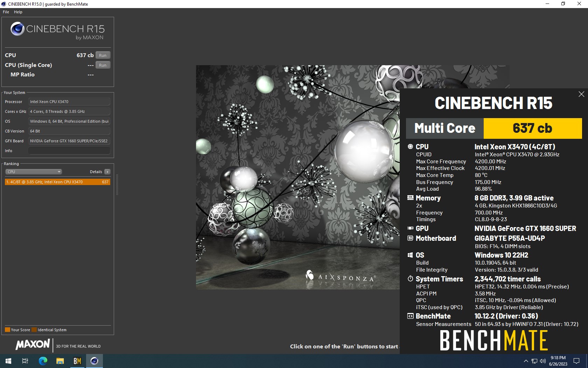The height and width of the screenshot is (368, 588).
Task: Click the CPU score 637 cb in left panel
Action: click(85, 55)
